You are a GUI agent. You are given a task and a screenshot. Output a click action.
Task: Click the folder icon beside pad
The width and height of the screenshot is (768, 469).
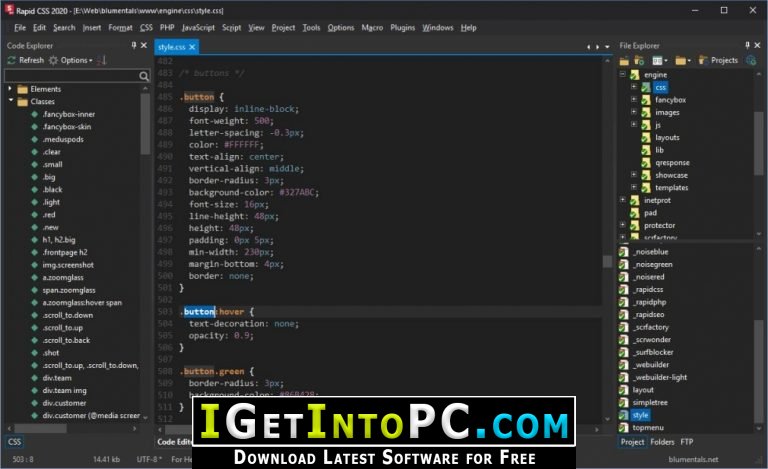635,213
